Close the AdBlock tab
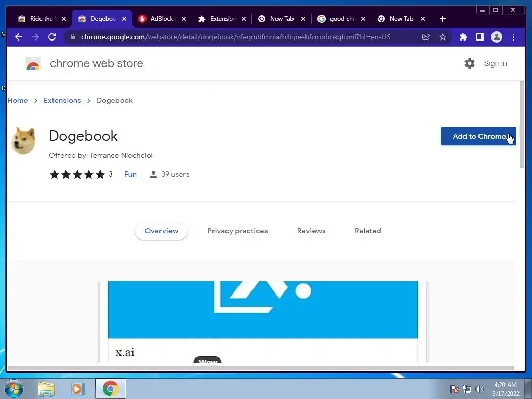Screen dimensions: 532x399 point(184,19)
